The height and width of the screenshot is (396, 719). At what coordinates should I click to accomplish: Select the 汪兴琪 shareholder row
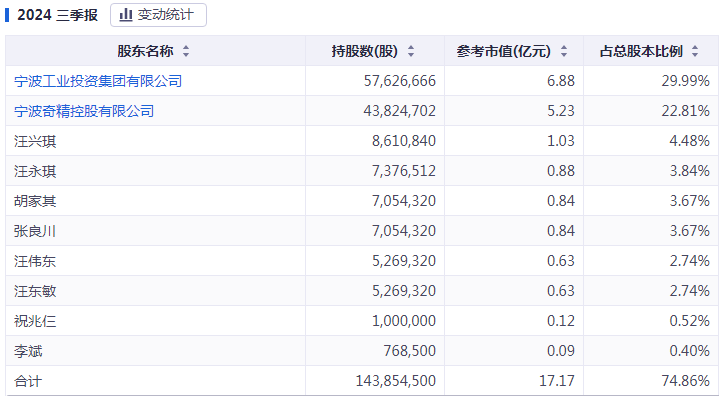click(x=362, y=141)
